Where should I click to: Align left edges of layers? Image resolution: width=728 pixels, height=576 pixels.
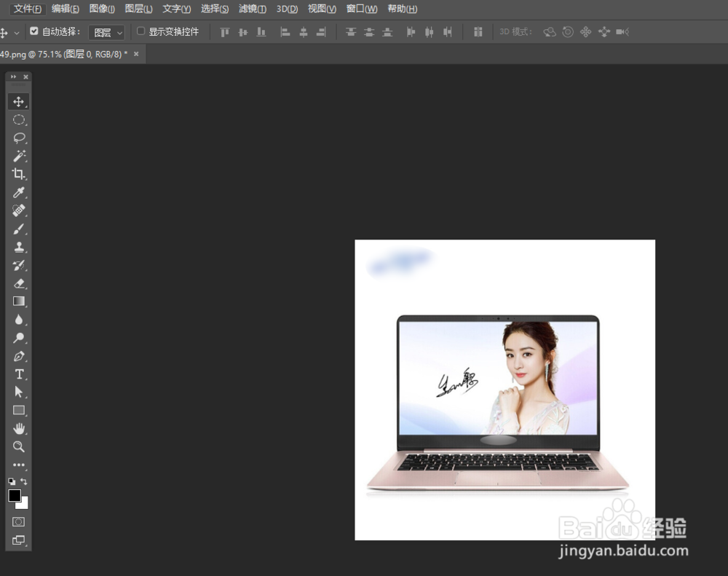click(x=285, y=32)
